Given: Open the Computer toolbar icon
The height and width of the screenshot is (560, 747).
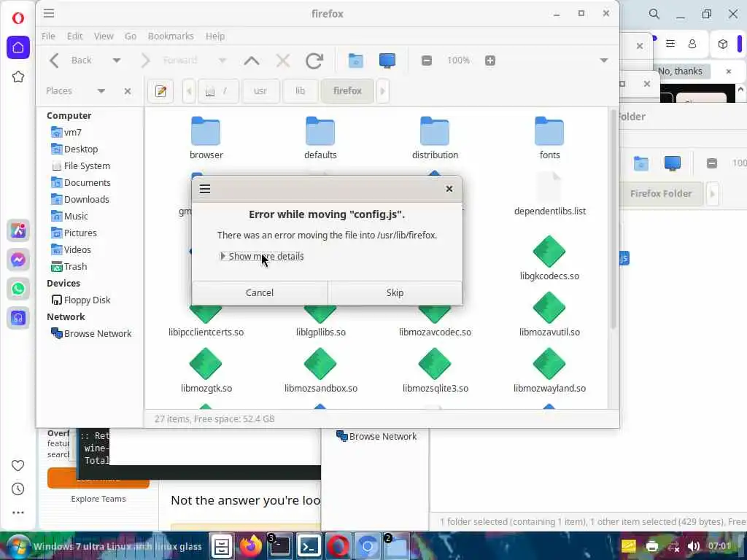Looking at the screenshot, I should click(x=387, y=61).
